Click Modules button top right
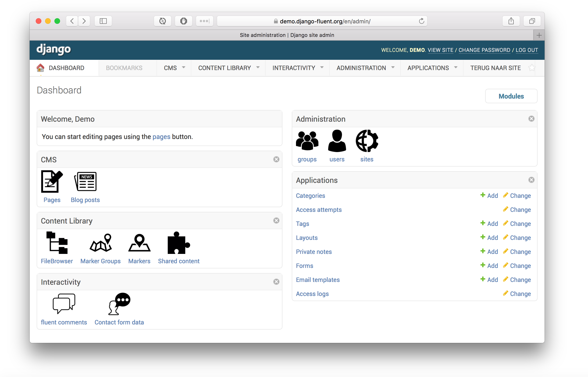The width and height of the screenshot is (588, 377). click(511, 96)
